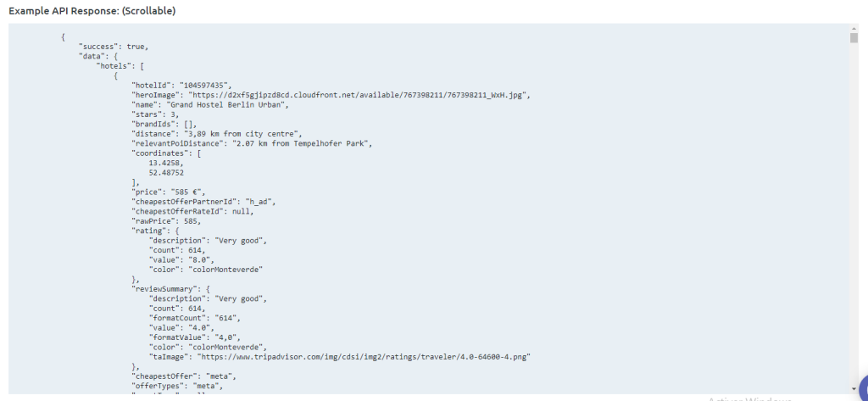Click the empty scrollbar track mid-panel
868x401 pixels.
(853, 212)
